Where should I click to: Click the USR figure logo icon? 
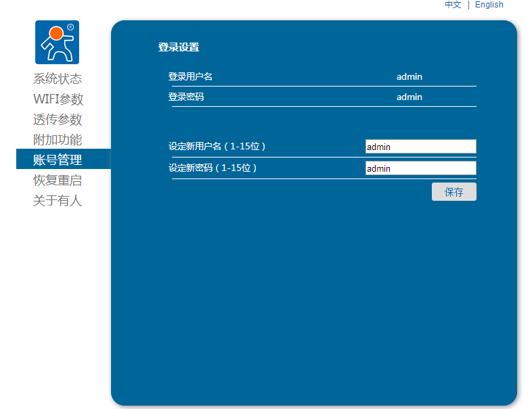click(57, 42)
